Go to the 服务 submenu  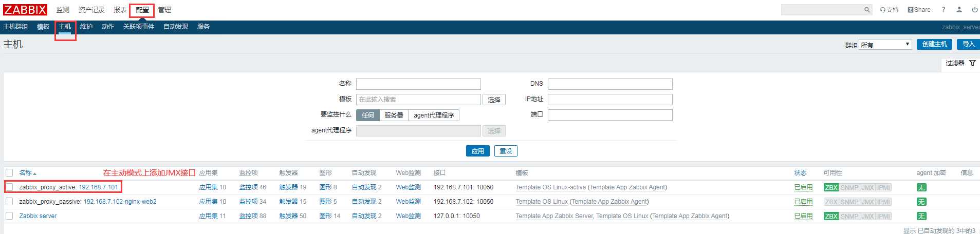click(204, 27)
